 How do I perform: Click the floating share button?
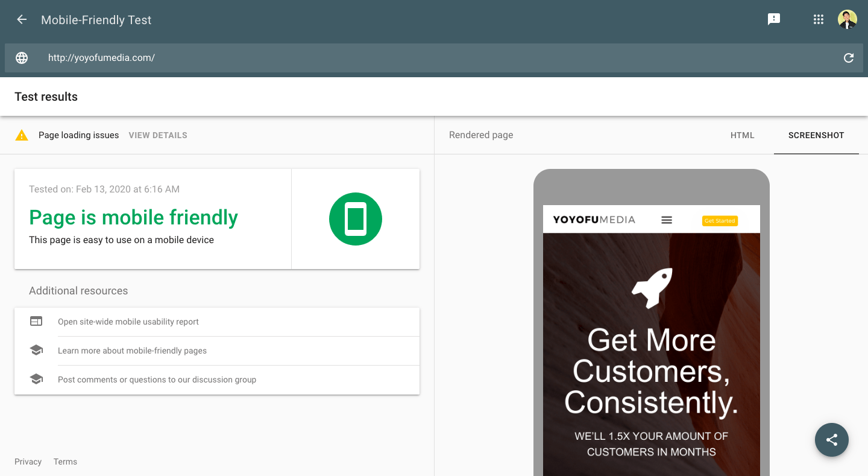(831, 440)
